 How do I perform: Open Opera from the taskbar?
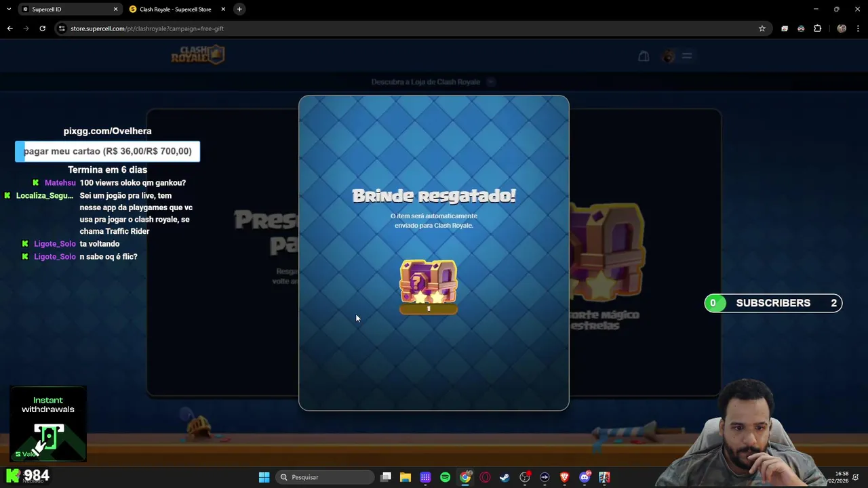coord(485,477)
